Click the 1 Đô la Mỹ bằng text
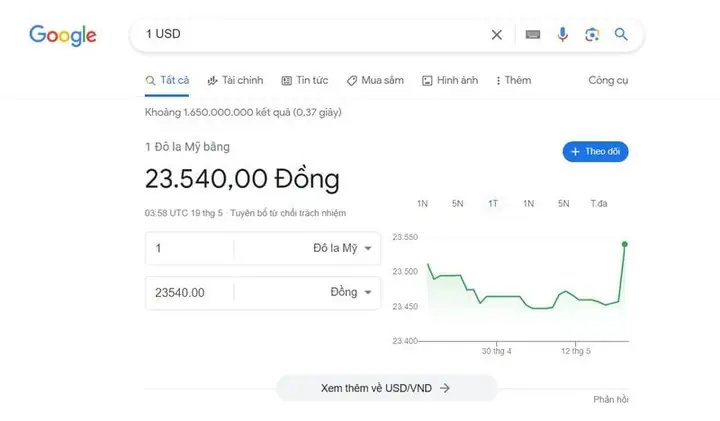Screen dimensions: 720x421 [187, 147]
